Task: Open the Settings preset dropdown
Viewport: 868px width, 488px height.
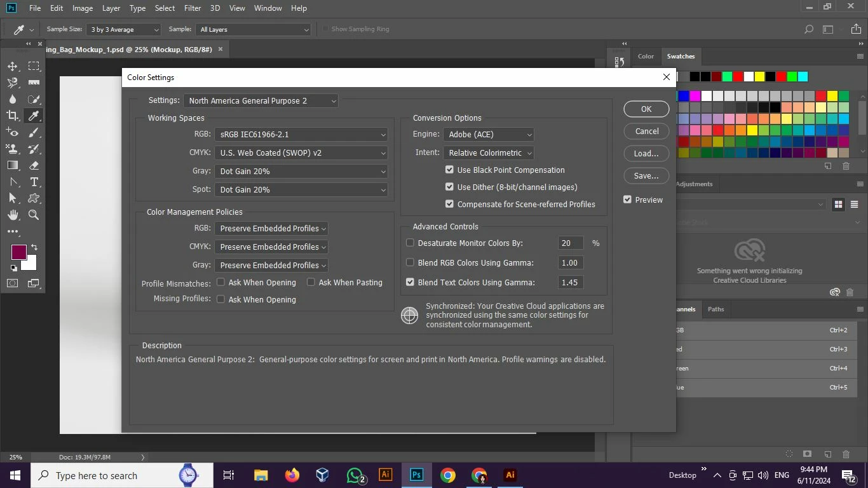Action: point(261,100)
